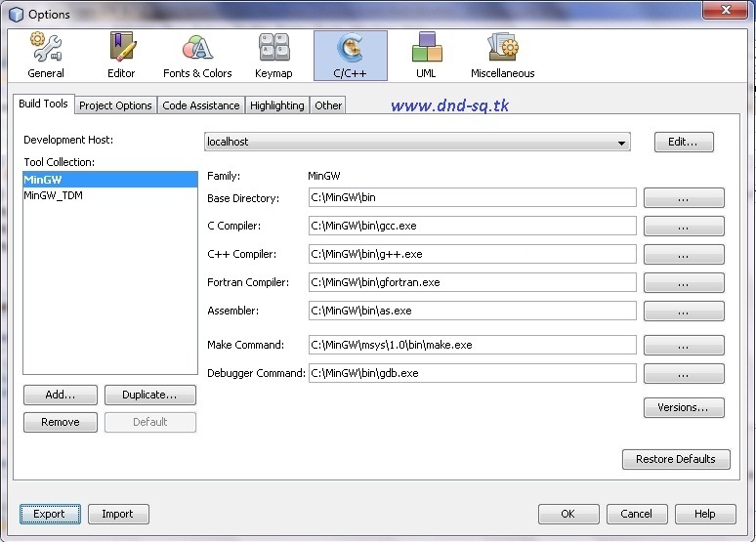Click the C Compiler path field

[x=473, y=226]
